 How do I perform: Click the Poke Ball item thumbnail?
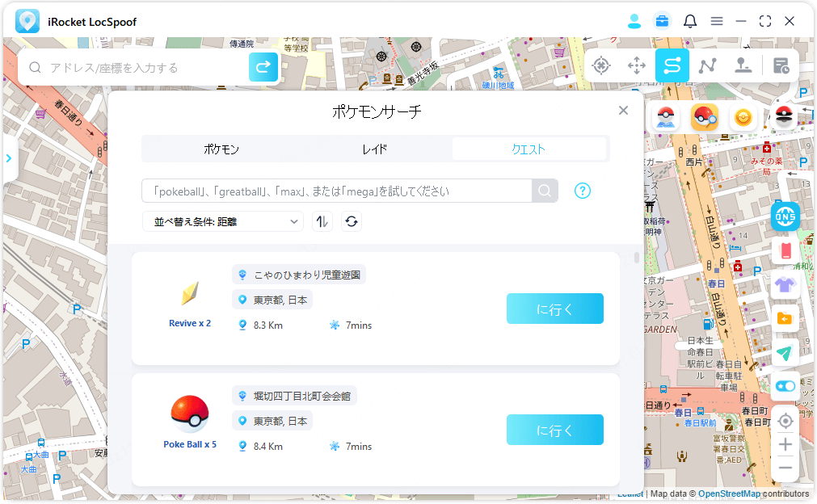point(190,414)
